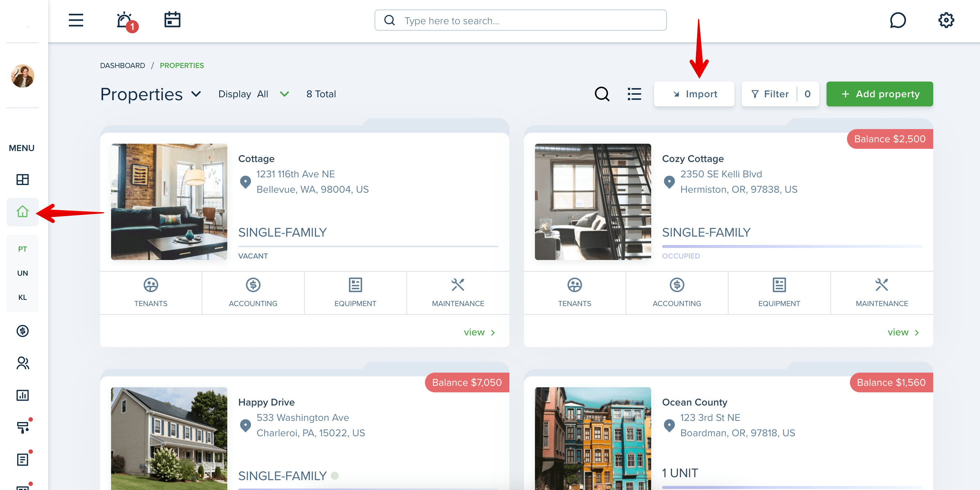
Task: Click the user profile avatar
Action: point(22,76)
